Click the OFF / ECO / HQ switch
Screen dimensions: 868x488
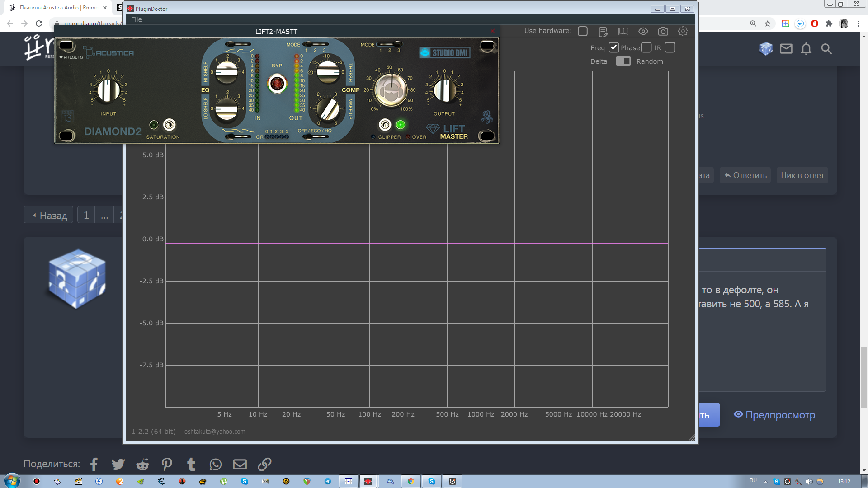coord(315,136)
